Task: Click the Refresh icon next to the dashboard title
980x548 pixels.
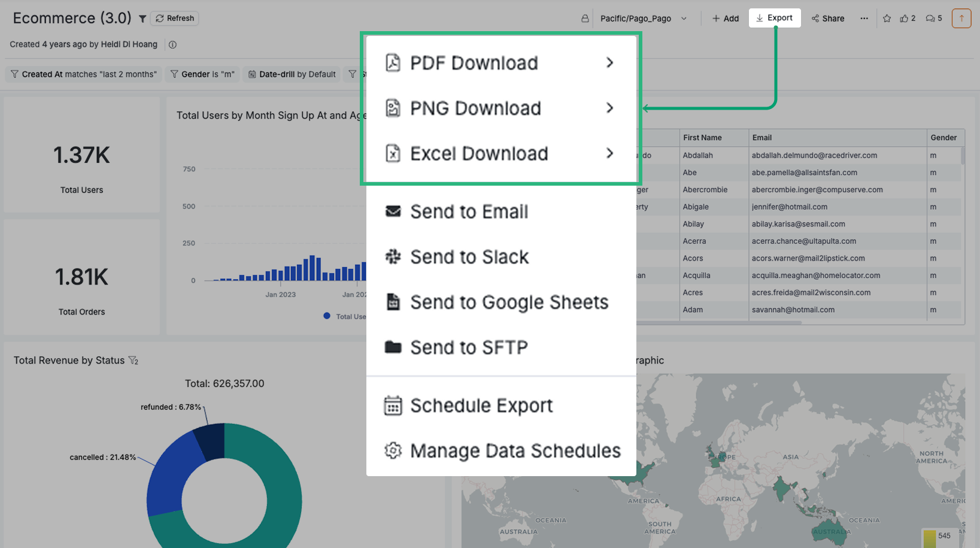Action: tap(159, 18)
